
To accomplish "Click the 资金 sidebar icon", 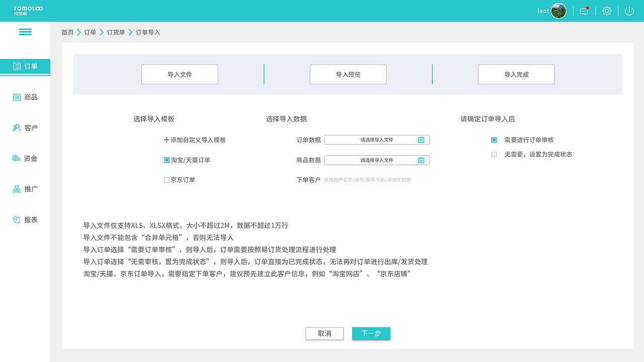I will (x=24, y=158).
